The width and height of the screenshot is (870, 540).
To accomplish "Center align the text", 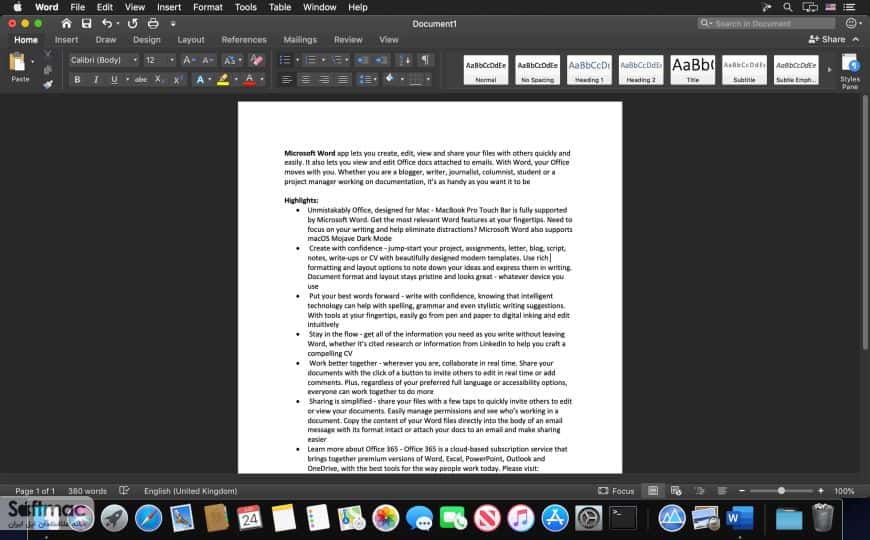I will coord(305,80).
